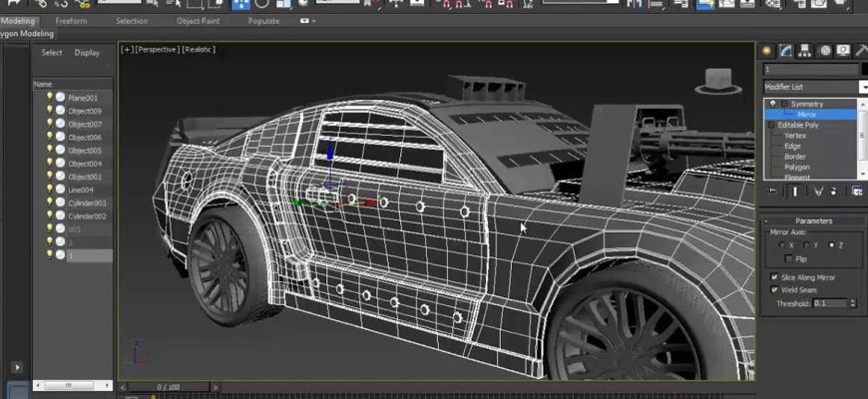Open the Hierarchy command panel tab
Screen dimensions: 868x399
[x=805, y=50]
